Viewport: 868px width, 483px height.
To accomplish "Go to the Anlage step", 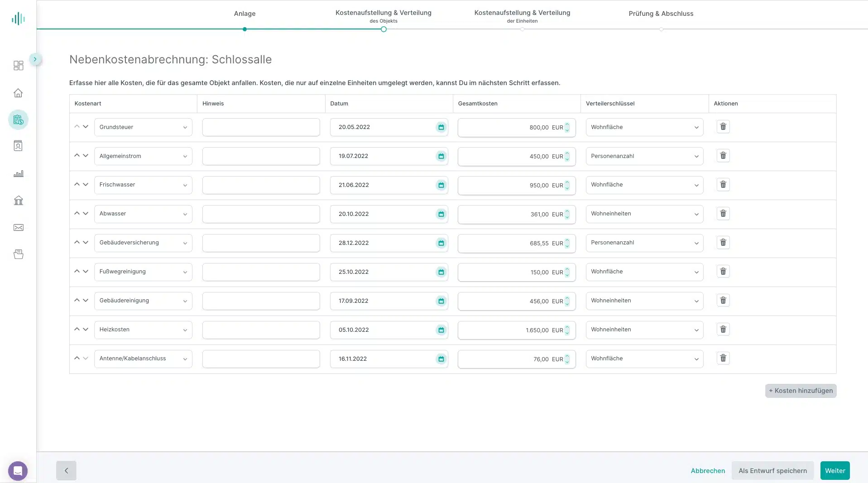I will pyautogui.click(x=245, y=14).
